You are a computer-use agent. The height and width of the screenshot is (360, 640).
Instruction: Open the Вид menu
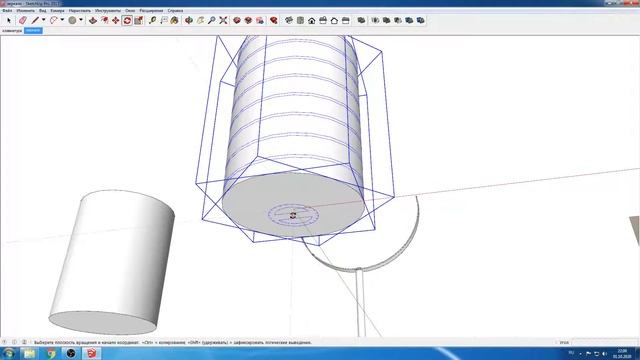42,11
